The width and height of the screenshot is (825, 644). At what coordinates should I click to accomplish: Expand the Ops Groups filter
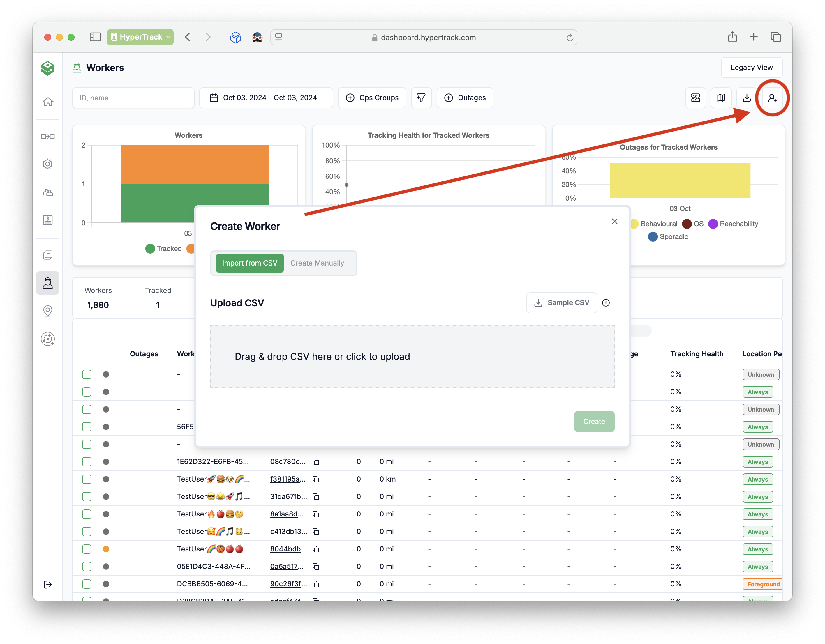coord(372,98)
